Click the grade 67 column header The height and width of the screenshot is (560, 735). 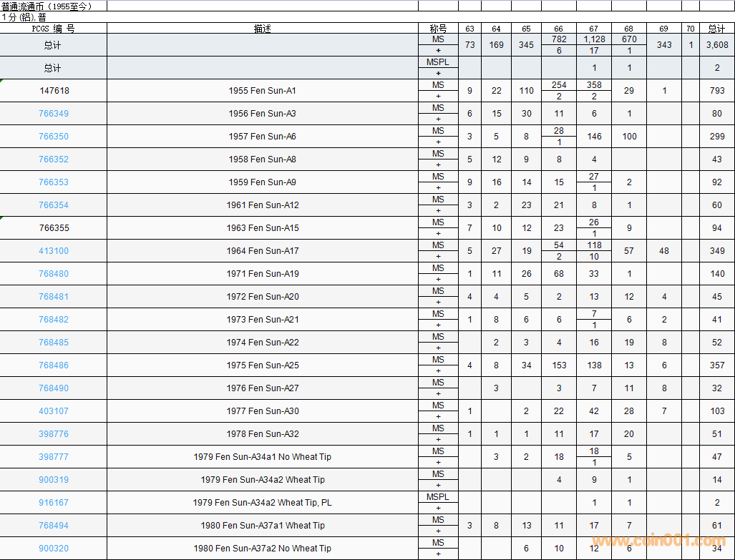[x=594, y=29]
